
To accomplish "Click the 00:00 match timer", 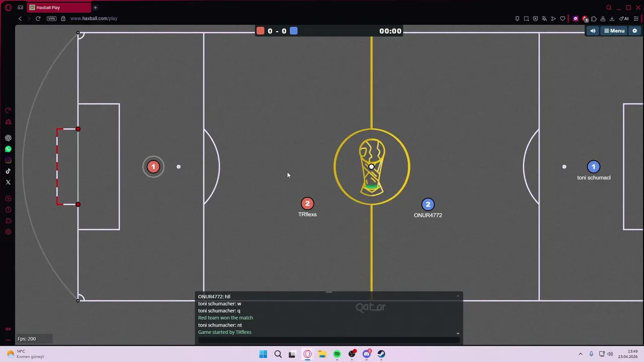I will coord(390,31).
